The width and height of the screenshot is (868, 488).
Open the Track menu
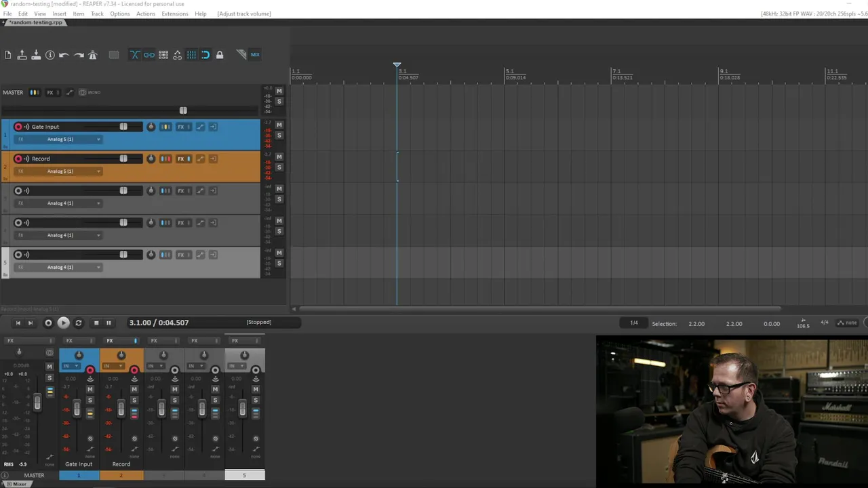click(x=97, y=14)
